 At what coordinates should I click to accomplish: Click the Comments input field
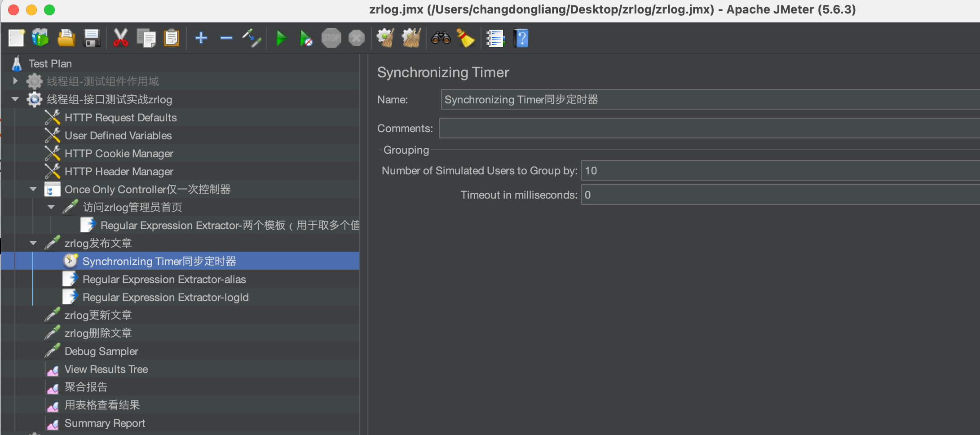click(710, 128)
